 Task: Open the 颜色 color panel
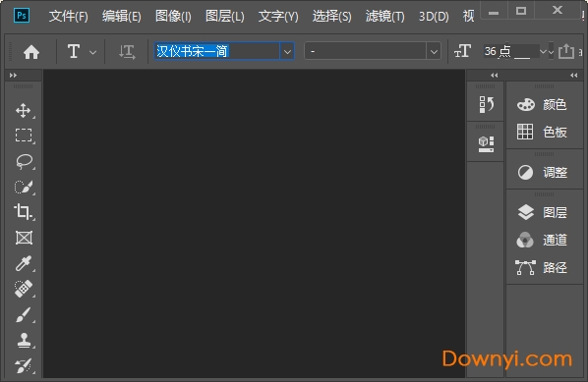click(542, 104)
